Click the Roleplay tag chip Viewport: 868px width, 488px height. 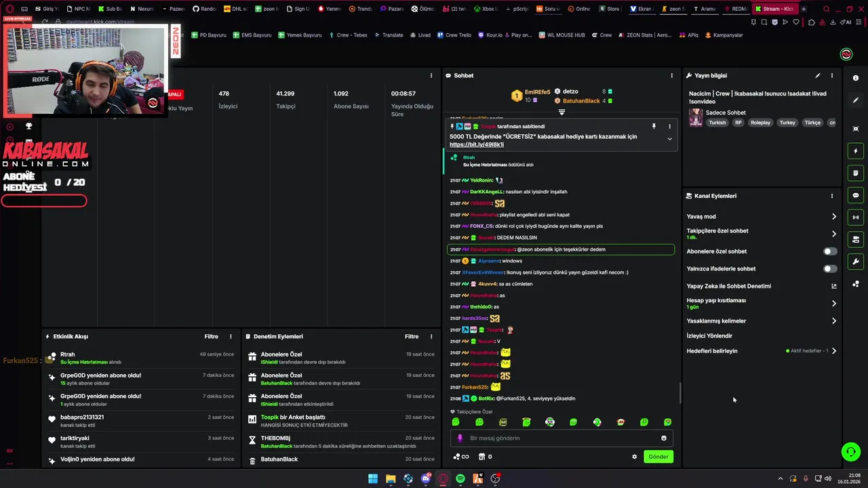(761, 123)
